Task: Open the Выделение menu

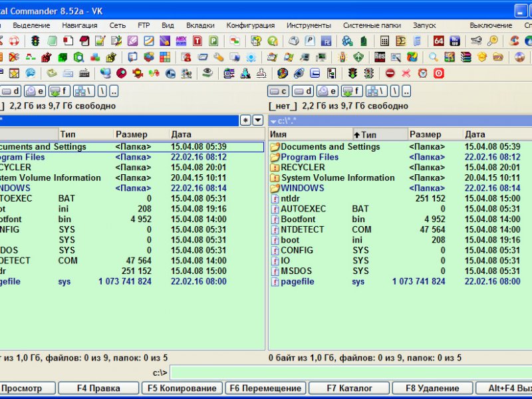Action: pyautogui.click(x=31, y=25)
